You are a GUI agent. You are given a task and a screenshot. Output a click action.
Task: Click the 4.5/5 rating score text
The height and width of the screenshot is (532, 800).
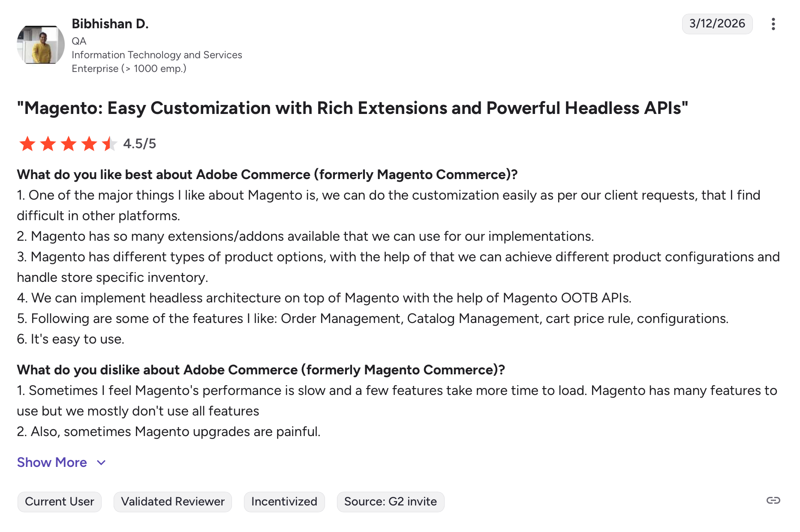[139, 143]
